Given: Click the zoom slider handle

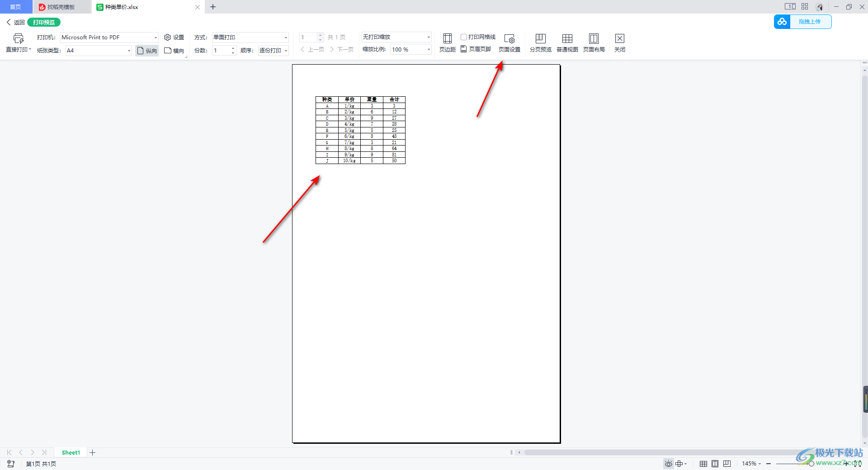Looking at the screenshot, I should tap(811, 464).
